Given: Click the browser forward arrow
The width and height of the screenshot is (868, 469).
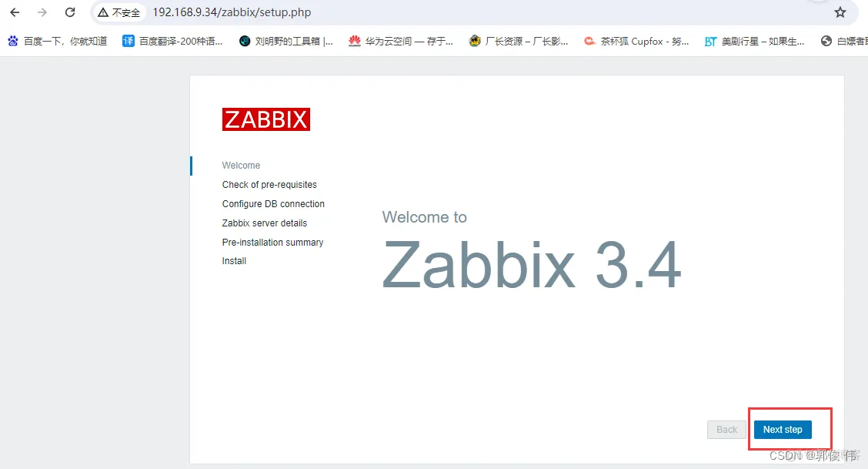Looking at the screenshot, I should coord(42,12).
